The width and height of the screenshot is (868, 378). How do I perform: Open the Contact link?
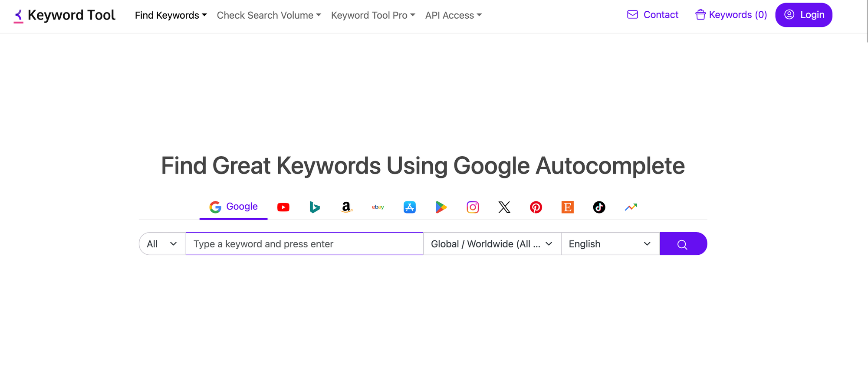coord(653,15)
